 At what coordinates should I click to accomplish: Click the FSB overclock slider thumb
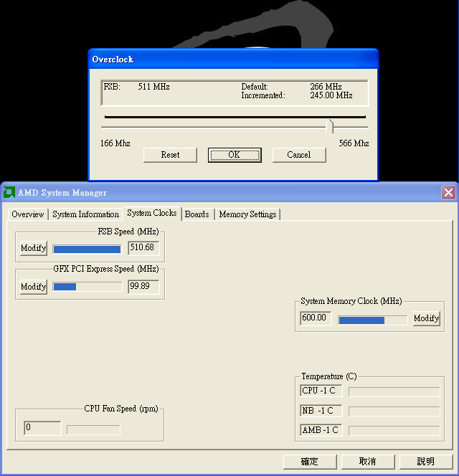330,126
